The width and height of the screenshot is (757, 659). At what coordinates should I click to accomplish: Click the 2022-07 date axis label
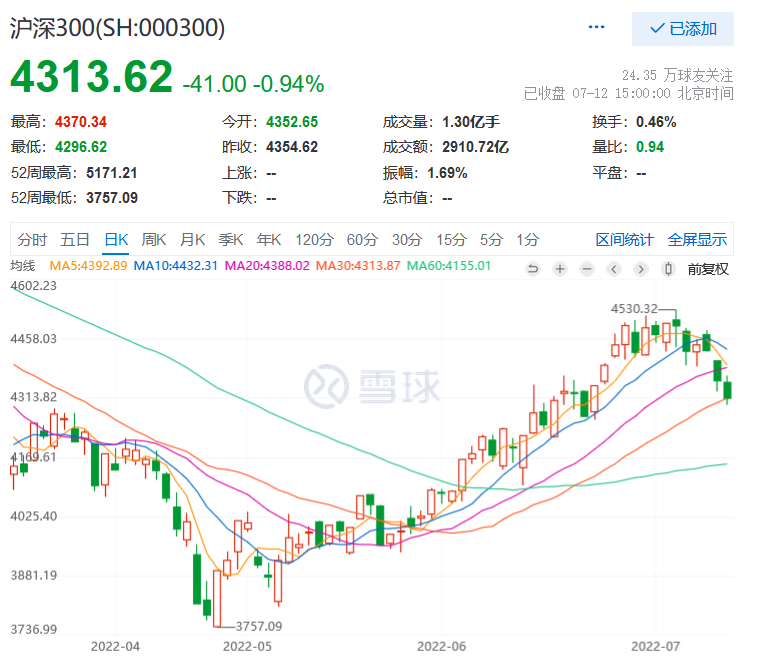656,646
